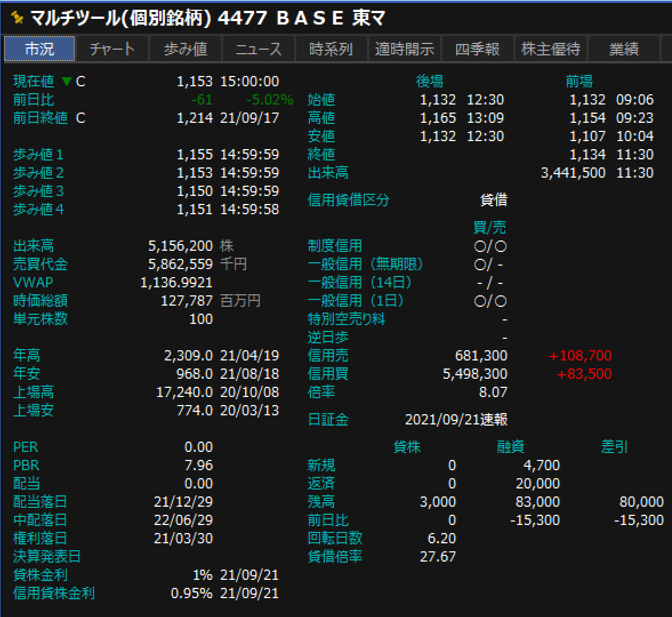Screen dimensions: 672x617
Task: Click 信用貸株金利 value 0.95%
Action: point(192,593)
